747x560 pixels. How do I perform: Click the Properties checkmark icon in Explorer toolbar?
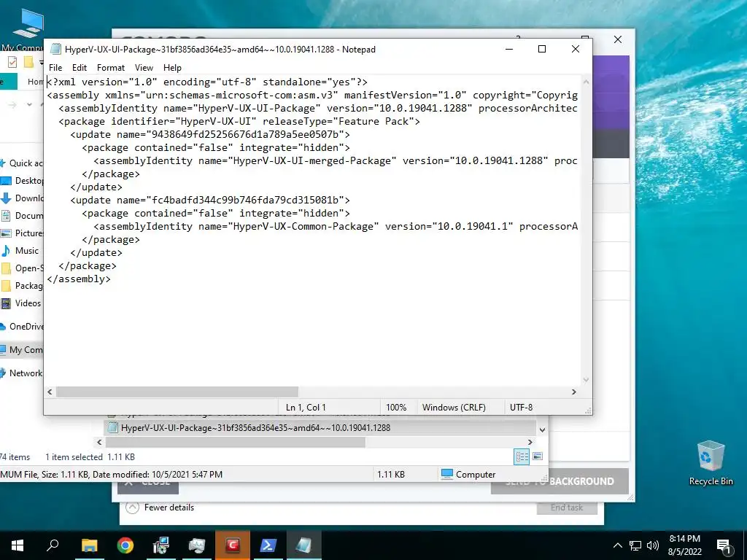(12, 62)
